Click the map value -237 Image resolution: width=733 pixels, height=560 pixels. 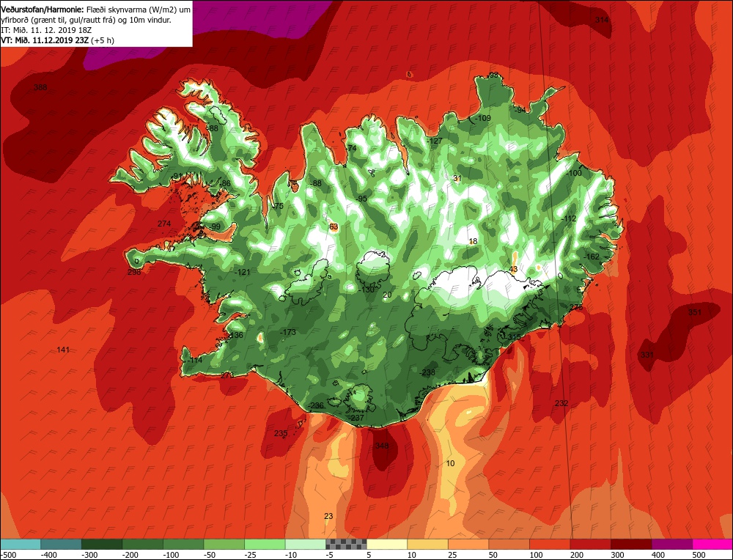point(357,418)
